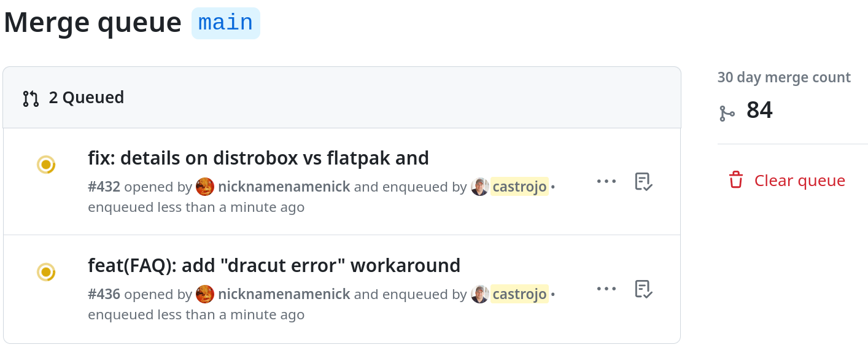Image resolution: width=868 pixels, height=358 pixels.
Task: Open checks icon for dracut error pull request
Action: coord(643,289)
